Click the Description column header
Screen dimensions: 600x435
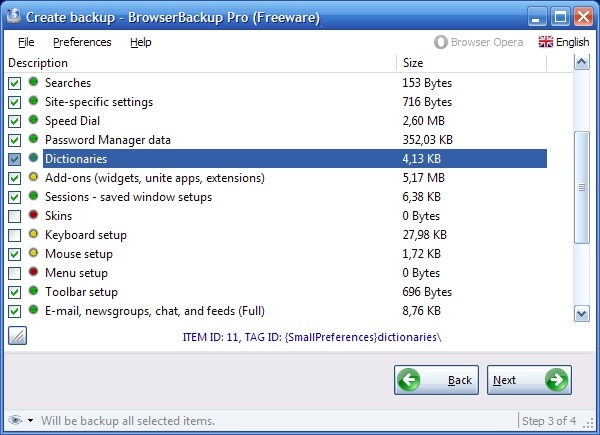pos(201,63)
